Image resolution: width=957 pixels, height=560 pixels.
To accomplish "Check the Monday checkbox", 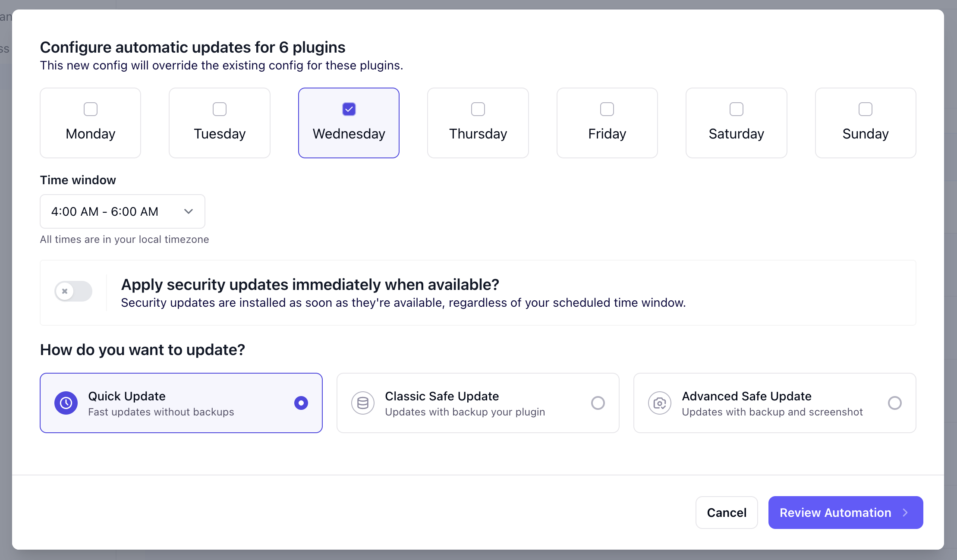I will tap(91, 109).
